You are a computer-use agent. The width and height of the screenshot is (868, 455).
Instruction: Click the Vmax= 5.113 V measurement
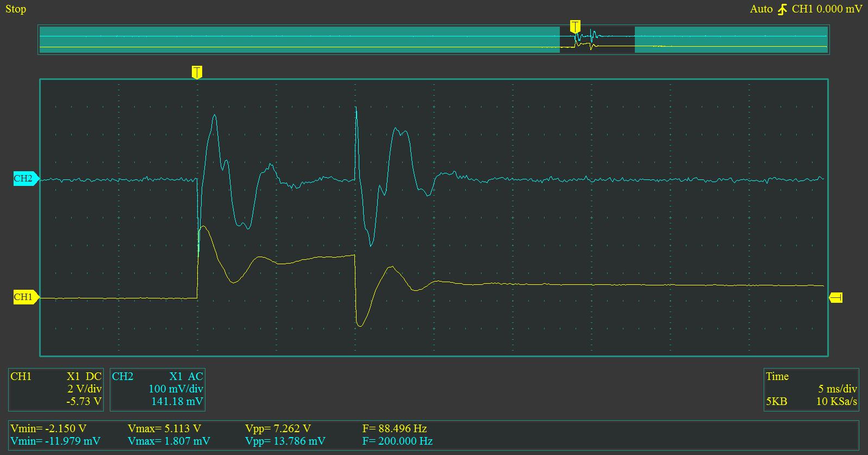(164, 428)
